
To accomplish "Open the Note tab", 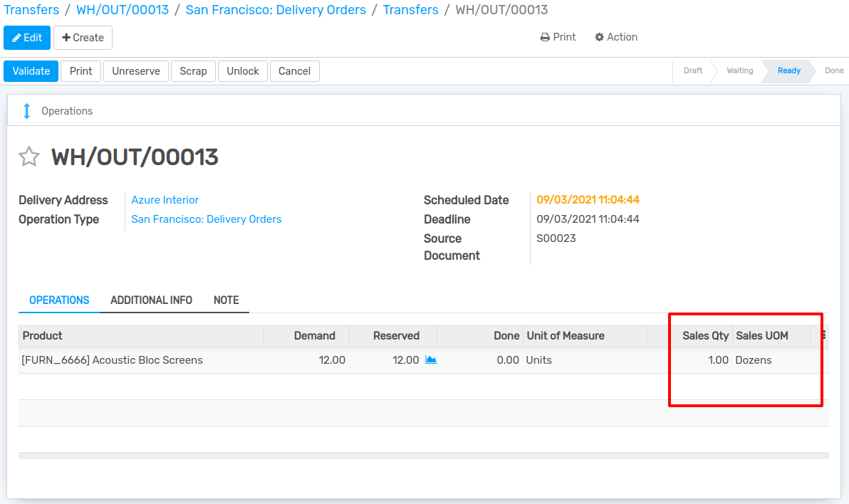I will point(226,300).
